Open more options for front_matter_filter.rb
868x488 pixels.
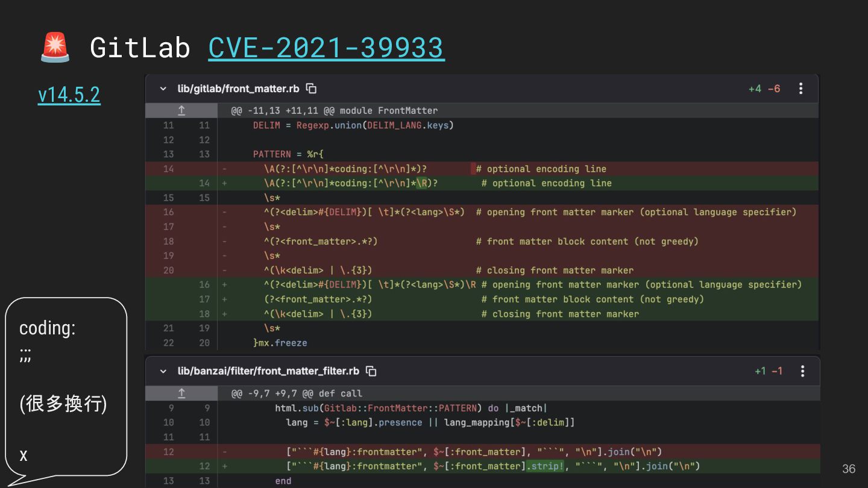click(x=802, y=371)
